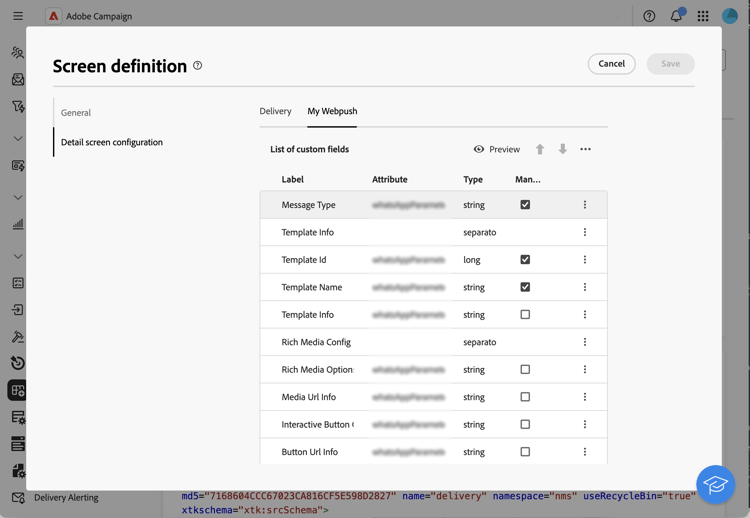Open the apps grid switcher

coord(703,16)
